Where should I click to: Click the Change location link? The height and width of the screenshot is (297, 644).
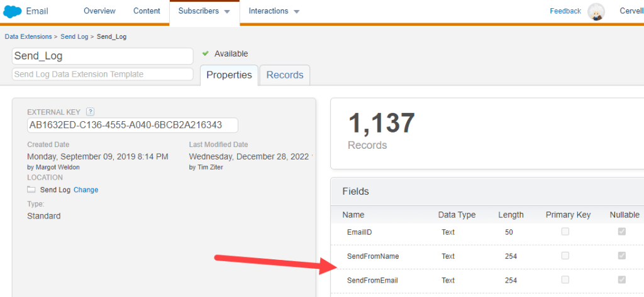(x=86, y=190)
